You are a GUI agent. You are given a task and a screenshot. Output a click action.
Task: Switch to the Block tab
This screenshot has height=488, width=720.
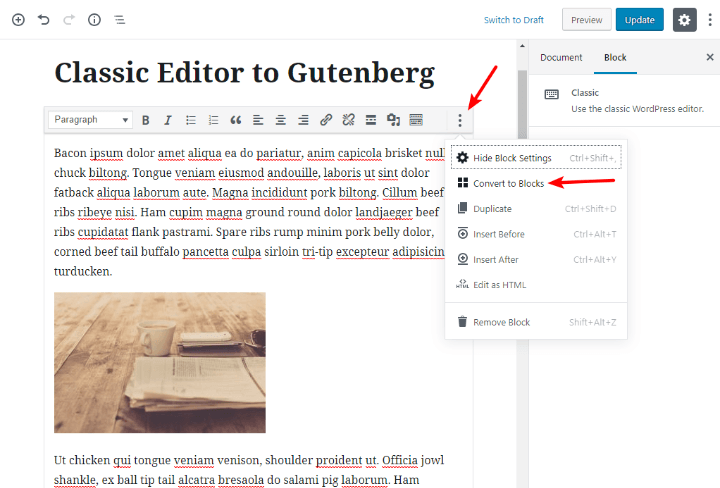click(x=615, y=57)
